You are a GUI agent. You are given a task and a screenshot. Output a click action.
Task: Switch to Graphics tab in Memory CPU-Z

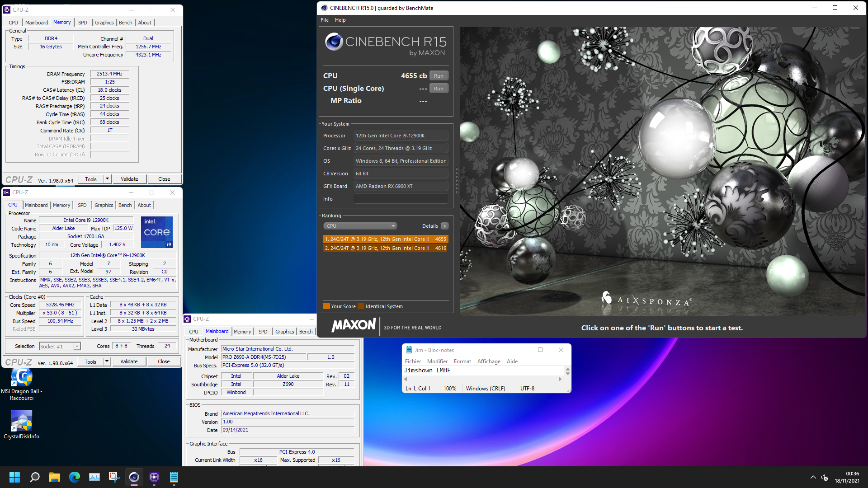[104, 23]
